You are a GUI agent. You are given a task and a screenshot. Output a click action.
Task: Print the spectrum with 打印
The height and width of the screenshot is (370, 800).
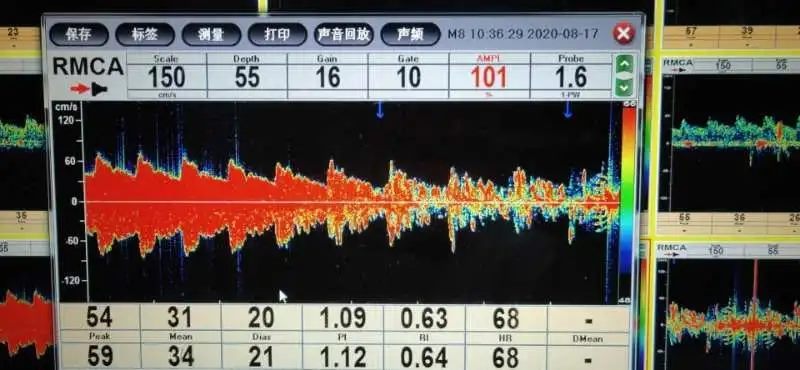(x=277, y=34)
